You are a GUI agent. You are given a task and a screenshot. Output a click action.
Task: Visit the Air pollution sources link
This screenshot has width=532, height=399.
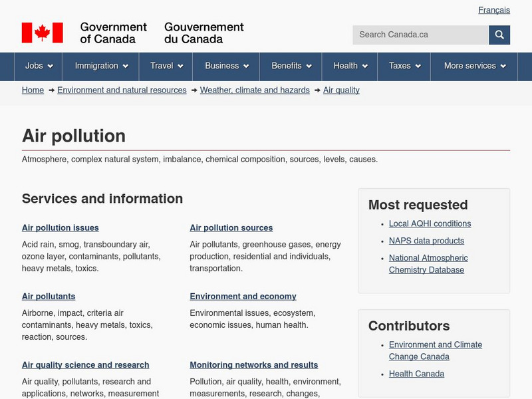tap(231, 227)
